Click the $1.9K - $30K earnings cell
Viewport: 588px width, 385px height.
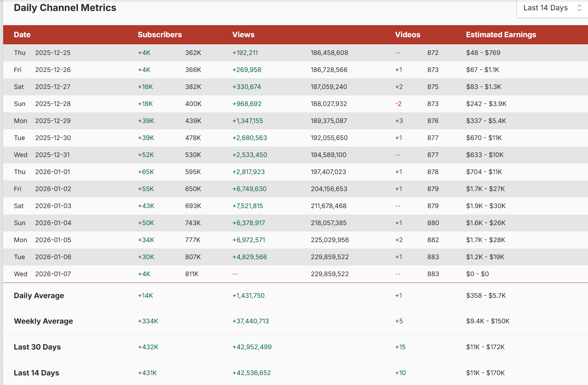486,206
